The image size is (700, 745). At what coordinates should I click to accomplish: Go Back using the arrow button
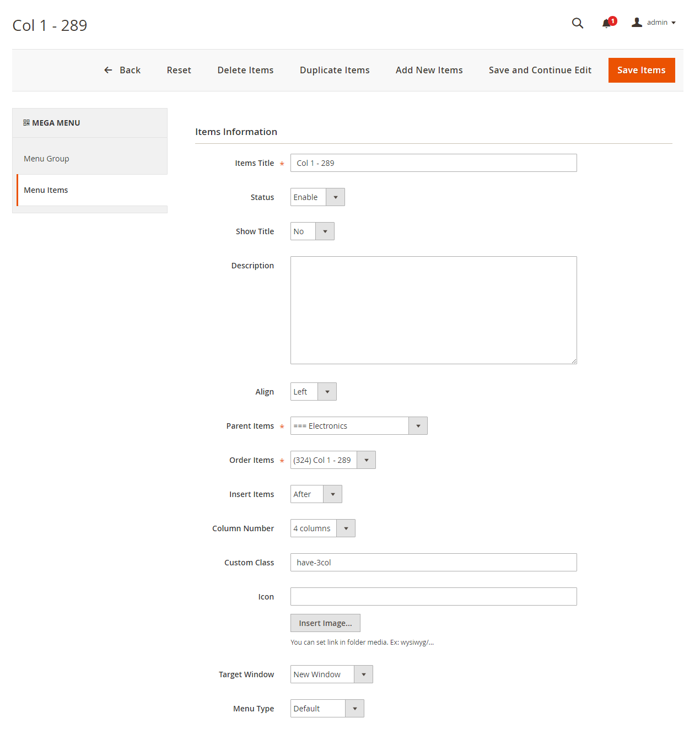click(122, 70)
